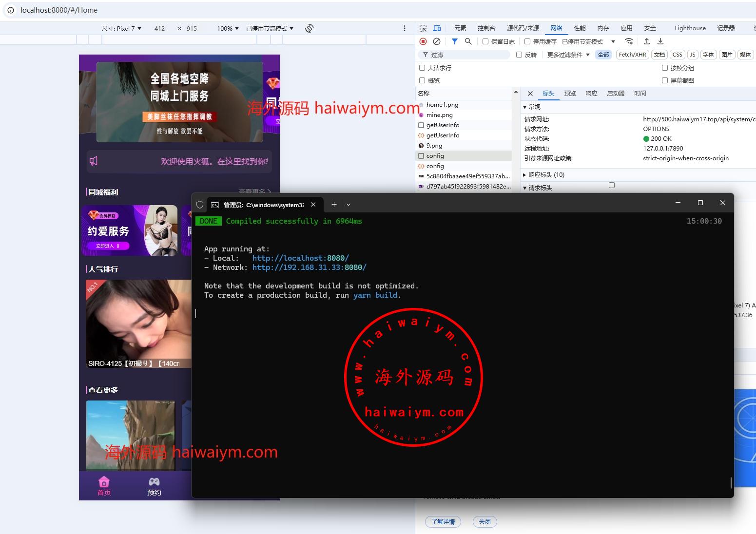
Task: Open the 尺寸: Pixel 7 device dropdown
Action: [121, 28]
